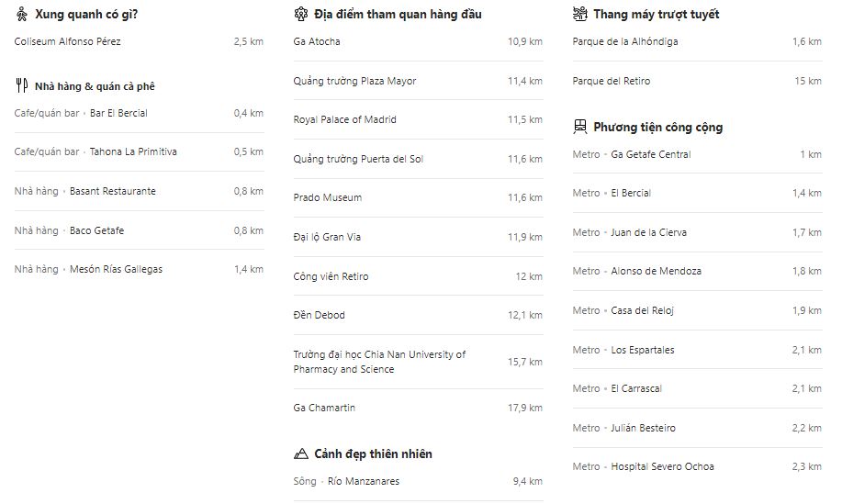This screenshot has height=504, width=842.
Task: Click the Metro Ga Getafe Central station
Action: click(650, 154)
